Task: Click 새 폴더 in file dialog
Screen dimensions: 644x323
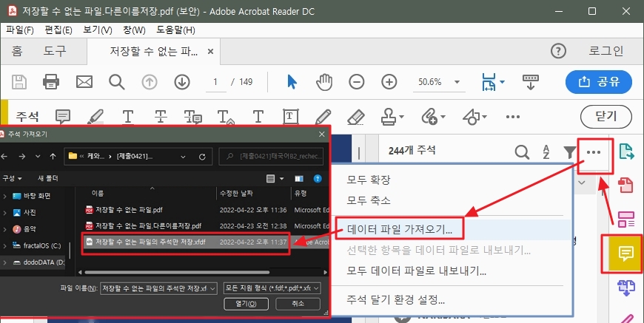Action: coord(48,178)
